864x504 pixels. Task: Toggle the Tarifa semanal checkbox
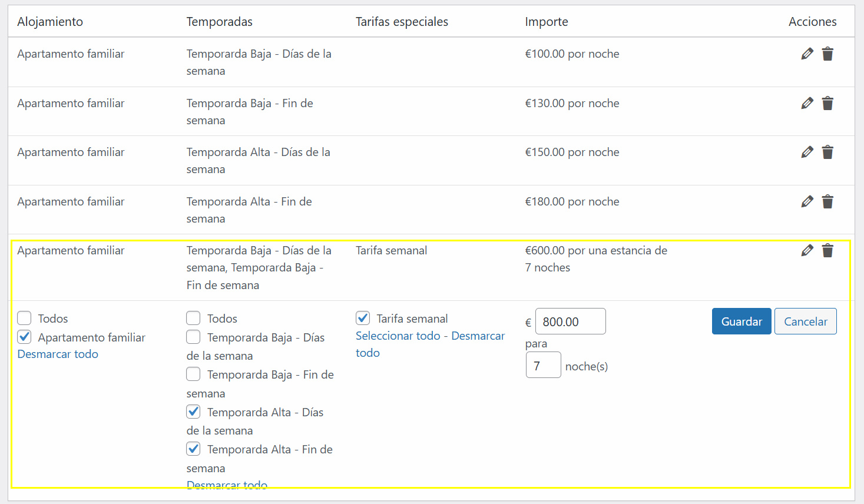click(x=363, y=319)
